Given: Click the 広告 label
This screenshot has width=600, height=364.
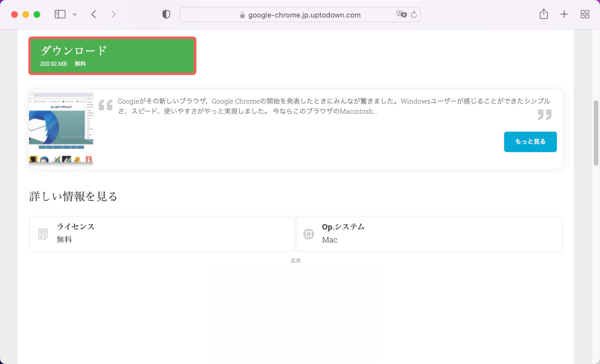Looking at the screenshot, I should click(296, 261).
